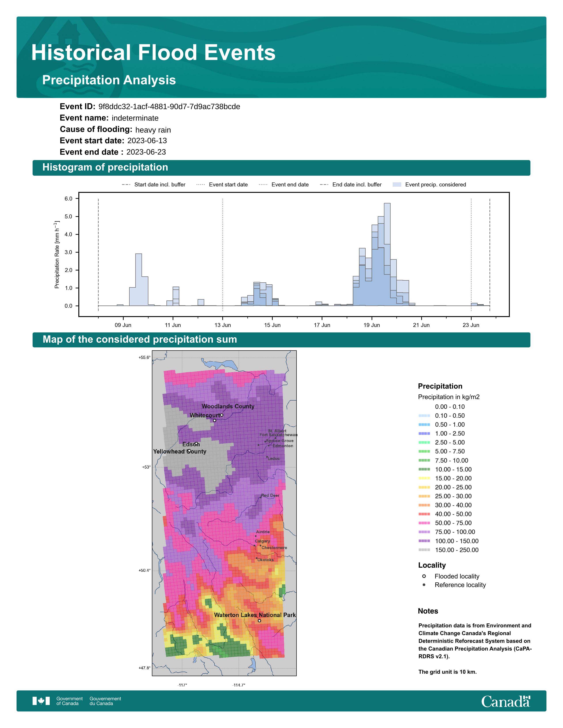Click the Red Deer reference locality dot
Screen dimensions: 563x728
261,497
